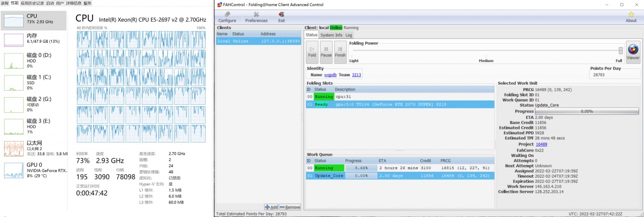
Task: Select 磁盘 1 (C:) in Task Manager
Action: click(x=34, y=82)
